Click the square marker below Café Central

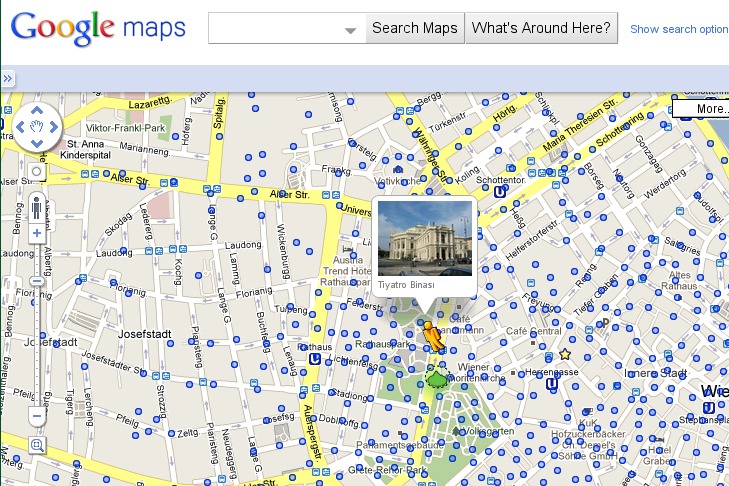coord(533,343)
